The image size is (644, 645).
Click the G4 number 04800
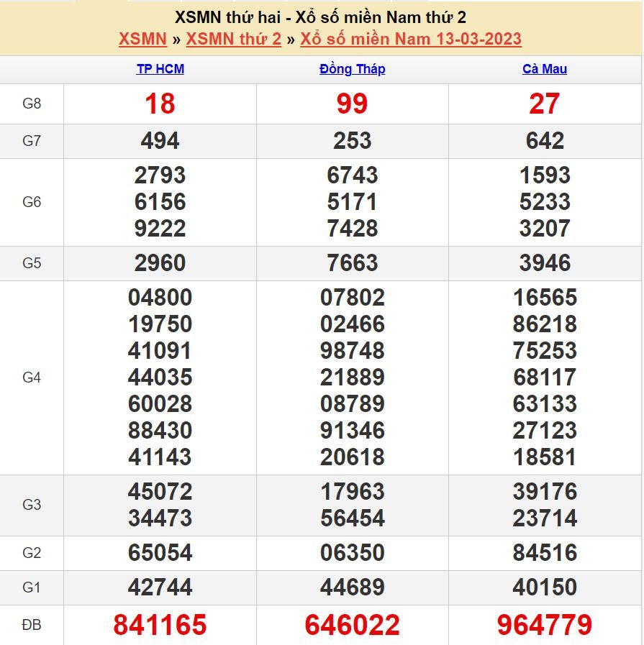click(x=160, y=298)
